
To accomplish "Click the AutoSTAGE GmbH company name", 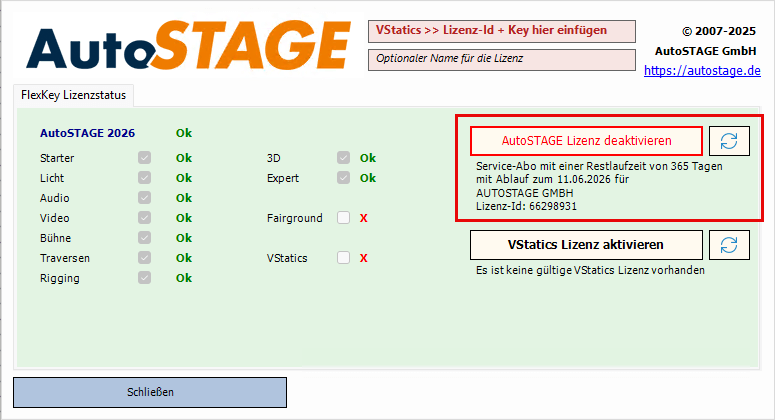I will pyautogui.click(x=705, y=51).
